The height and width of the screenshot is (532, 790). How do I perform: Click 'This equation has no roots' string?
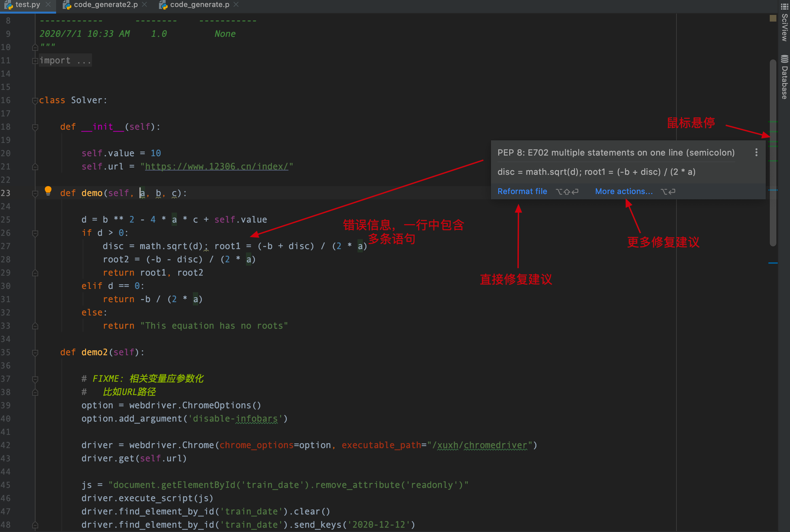click(214, 326)
